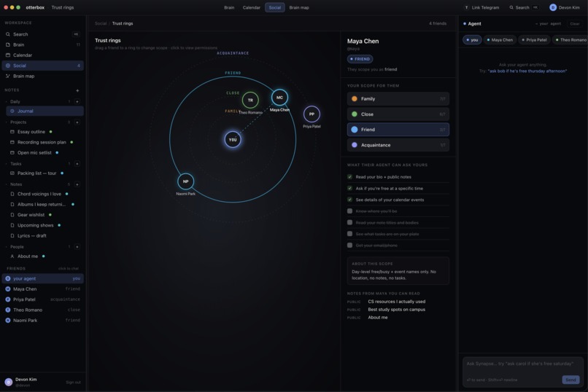Collapse the Daily notes group
Image resolution: width=588 pixels, height=392 pixels.
7,101
